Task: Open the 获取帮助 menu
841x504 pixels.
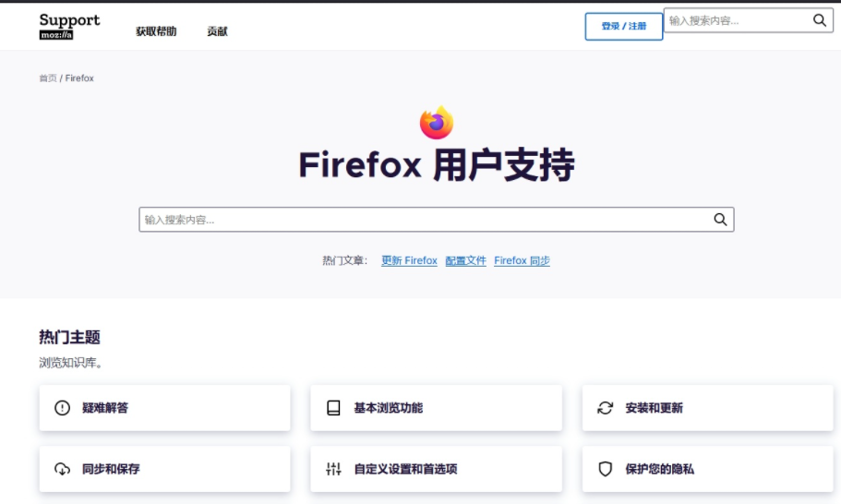Action: [156, 31]
